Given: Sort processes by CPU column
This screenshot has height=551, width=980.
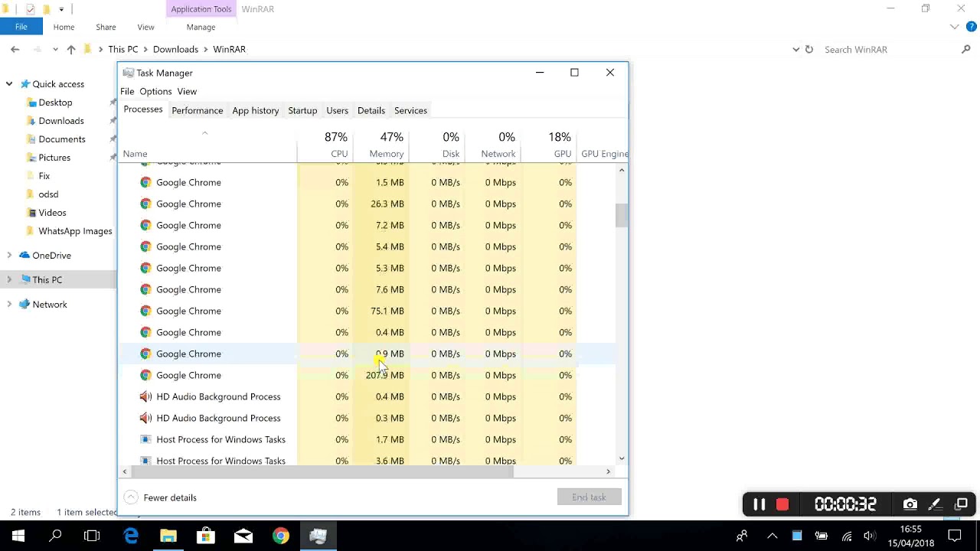Looking at the screenshot, I should coord(325,145).
